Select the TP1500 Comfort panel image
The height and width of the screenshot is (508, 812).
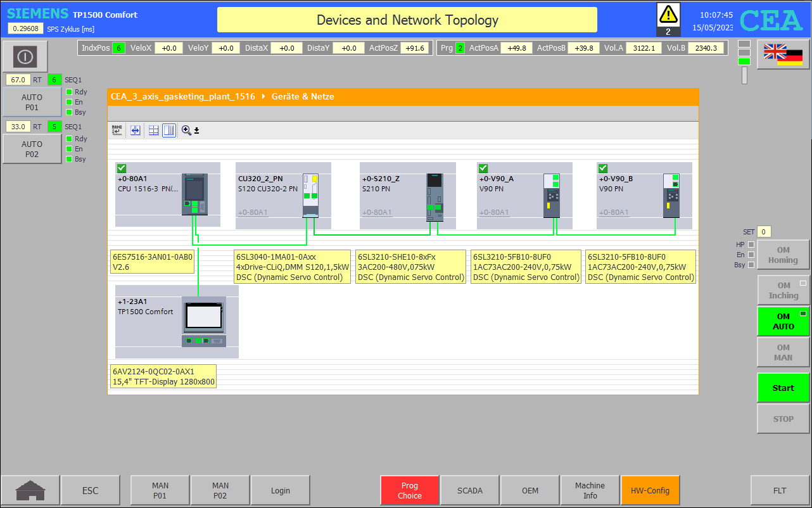[203, 321]
